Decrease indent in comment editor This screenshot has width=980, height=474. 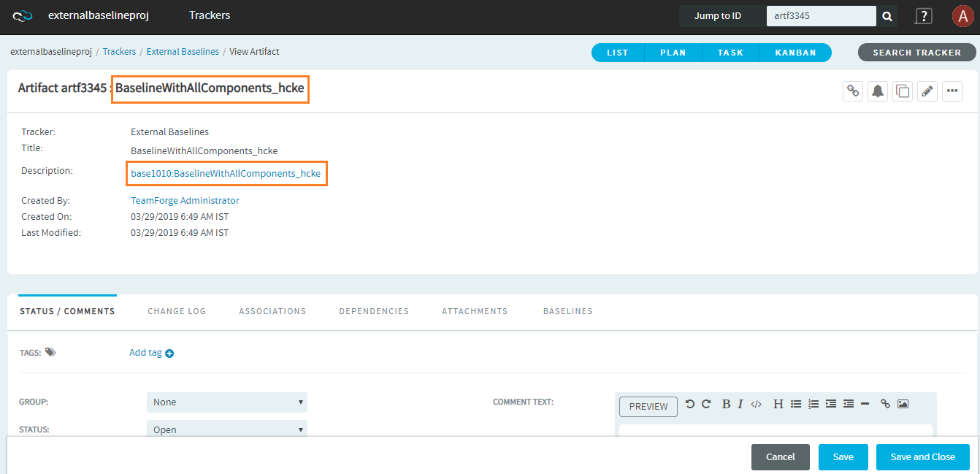tap(849, 404)
